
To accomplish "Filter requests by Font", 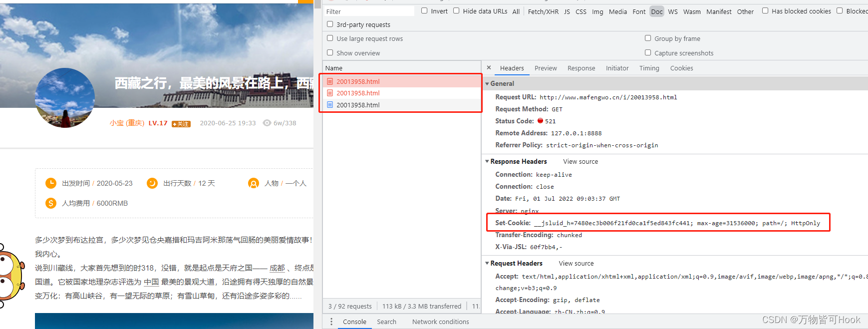I will click(x=639, y=11).
